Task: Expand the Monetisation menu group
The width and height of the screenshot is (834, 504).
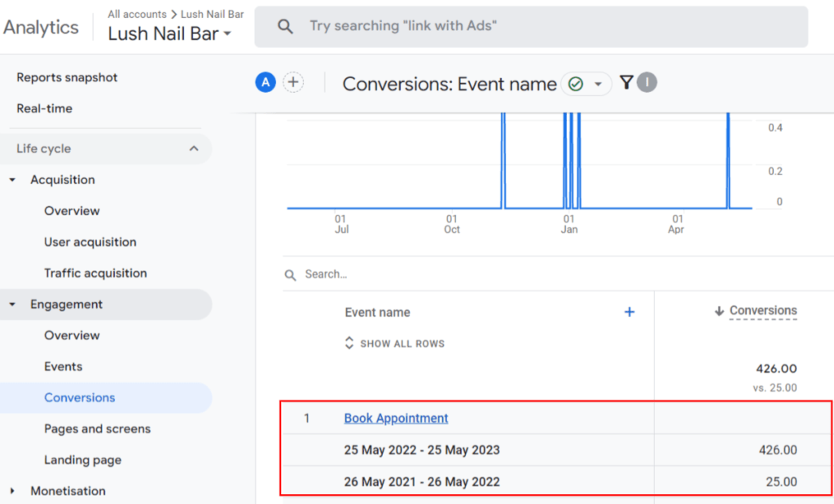Action: click(x=12, y=491)
